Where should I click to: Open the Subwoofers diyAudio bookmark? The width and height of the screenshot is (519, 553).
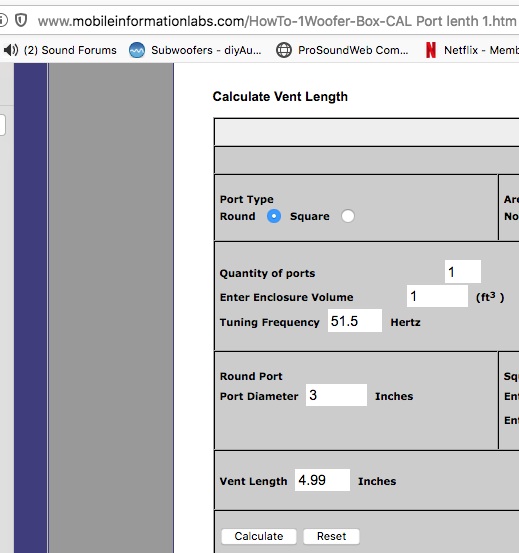[x=195, y=50]
